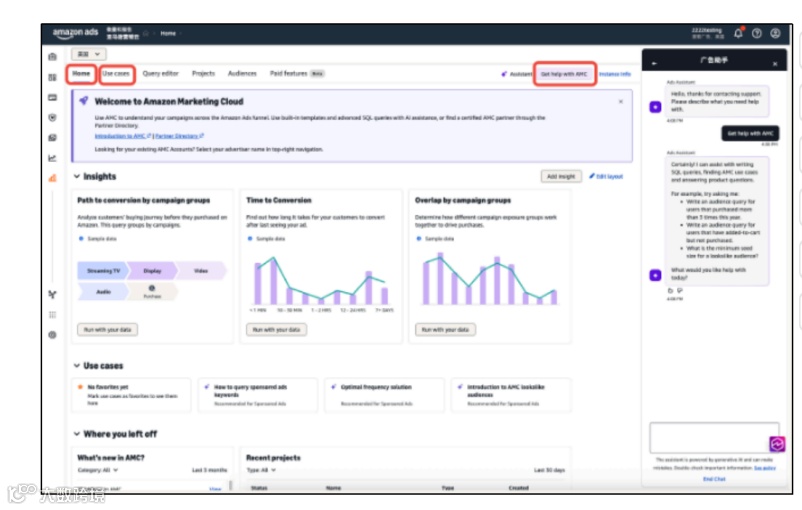Close the ads assistant chat panel
Viewport: 802px width, 510px height.
775,63
